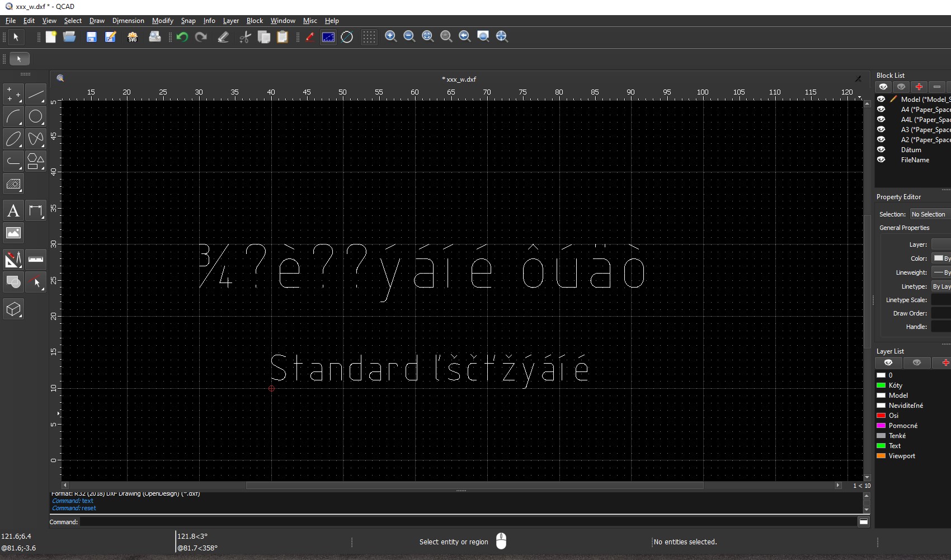Viewport: 951px width, 560px height.
Task: Expand the Linetype combo box
Action: tap(941, 286)
